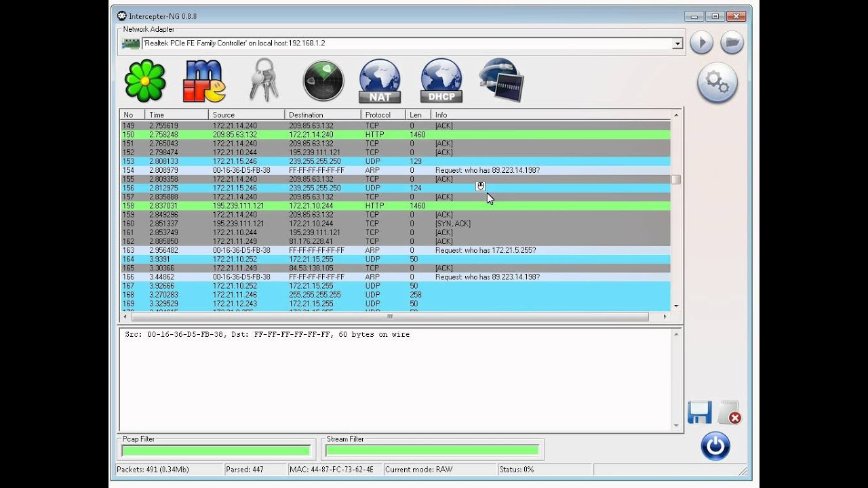The width and height of the screenshot is (868, 488).
Task: Click details pane scroll down arrow
Action: (x=676, y=426)
